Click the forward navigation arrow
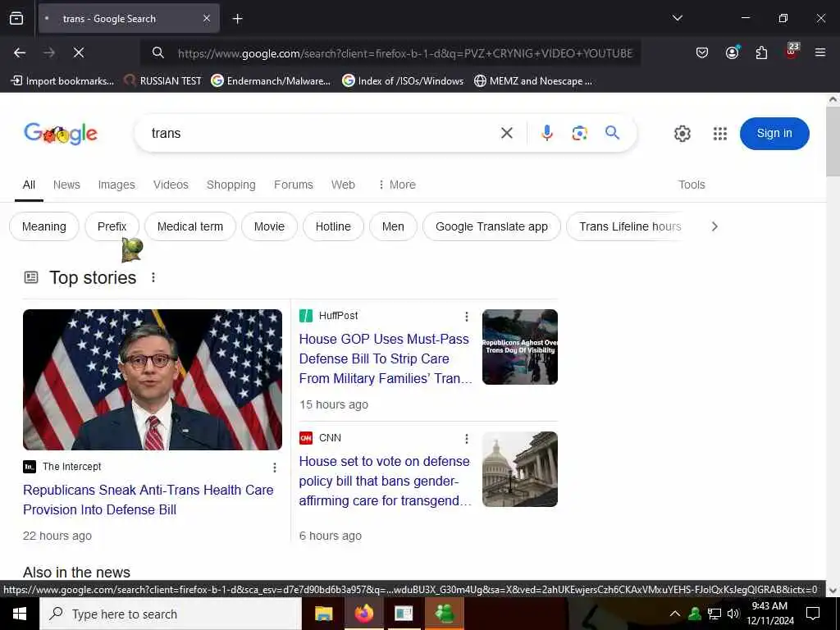The image size is (840, 630). point(49,52)
